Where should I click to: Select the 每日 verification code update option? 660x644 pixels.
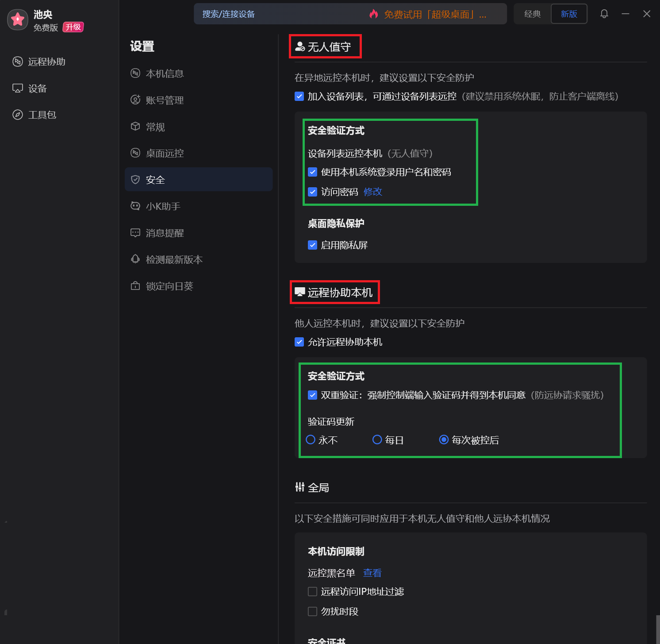(377, 440)
